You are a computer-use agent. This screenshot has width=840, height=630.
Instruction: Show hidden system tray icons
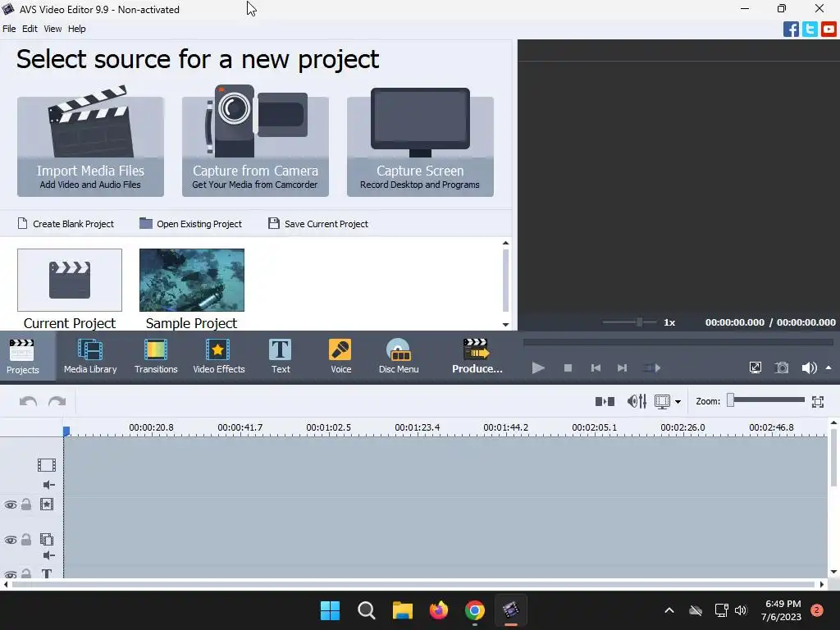(x=669, y=610)
